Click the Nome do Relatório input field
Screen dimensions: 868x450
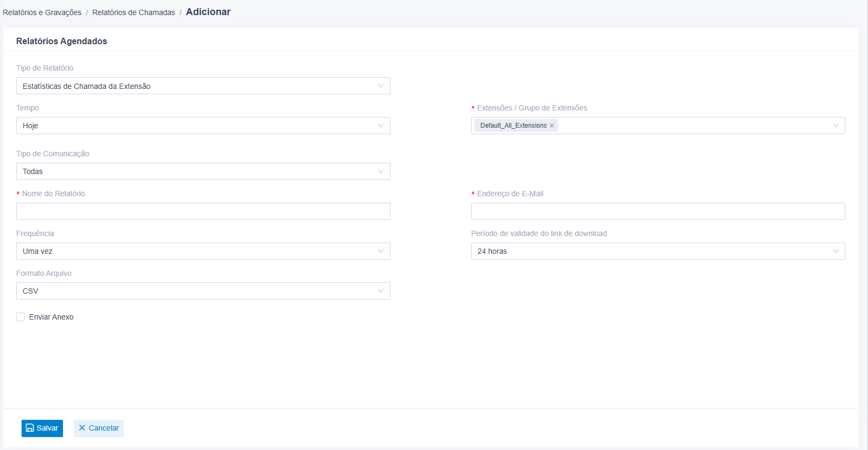coord(203,211)
